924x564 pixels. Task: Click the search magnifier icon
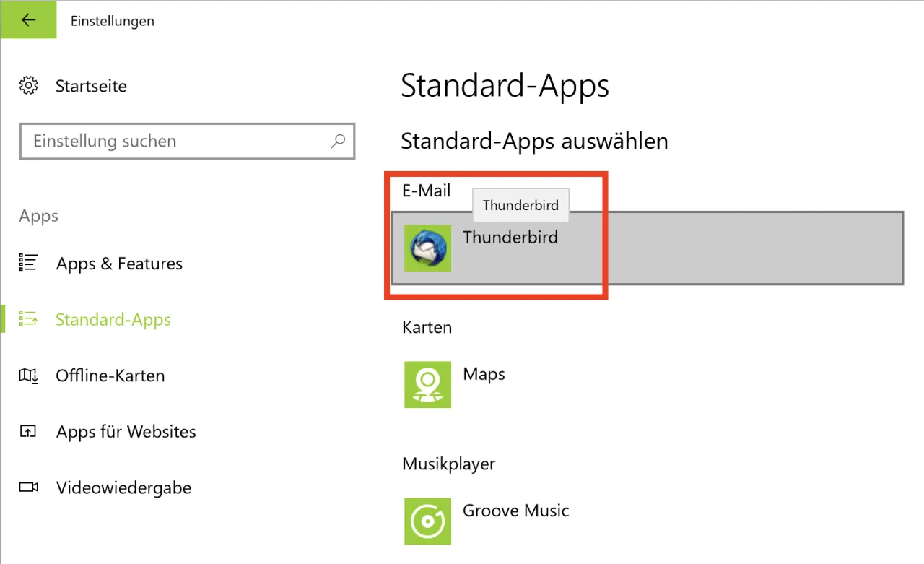pos(338,141)
